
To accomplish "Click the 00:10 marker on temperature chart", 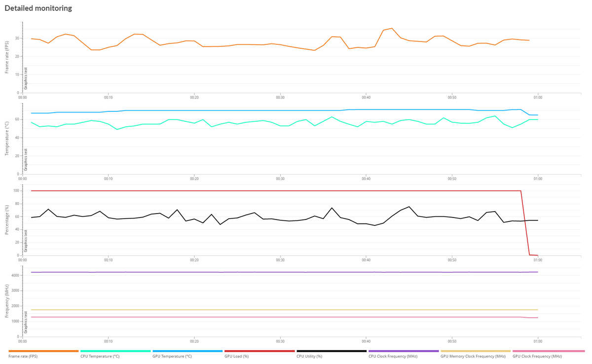I will (109, 179).
